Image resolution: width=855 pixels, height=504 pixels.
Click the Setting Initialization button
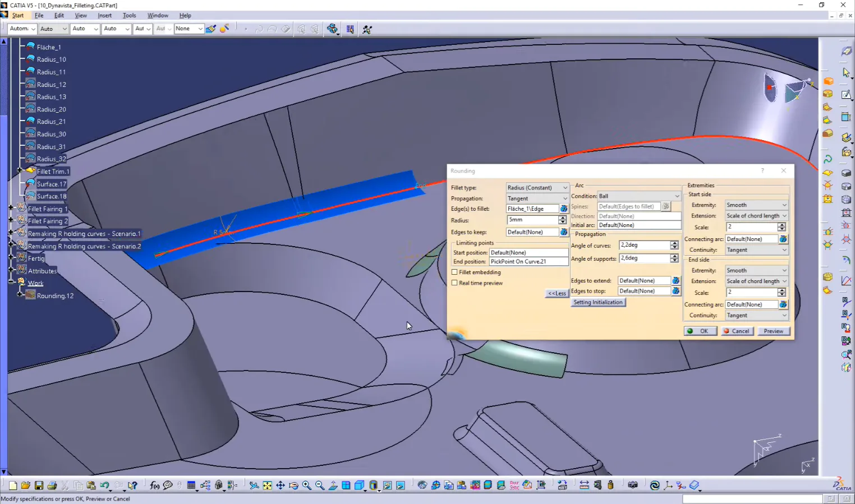[x=598, y=302]
